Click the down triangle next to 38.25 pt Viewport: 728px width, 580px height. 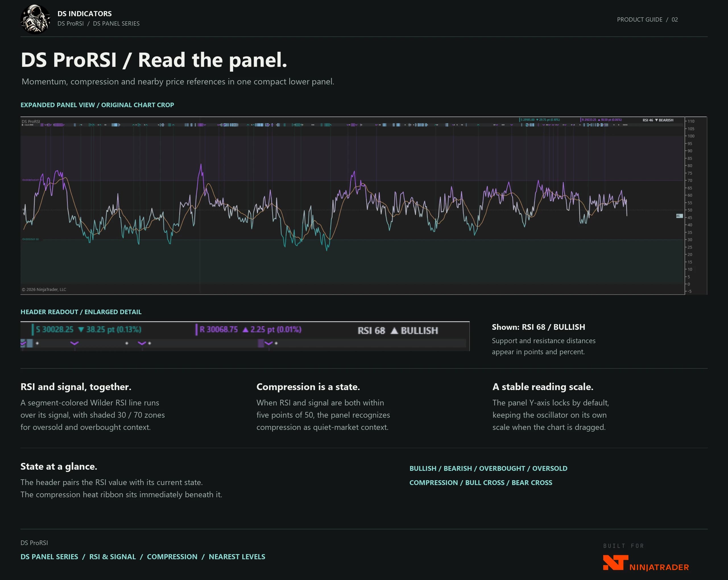81,330
